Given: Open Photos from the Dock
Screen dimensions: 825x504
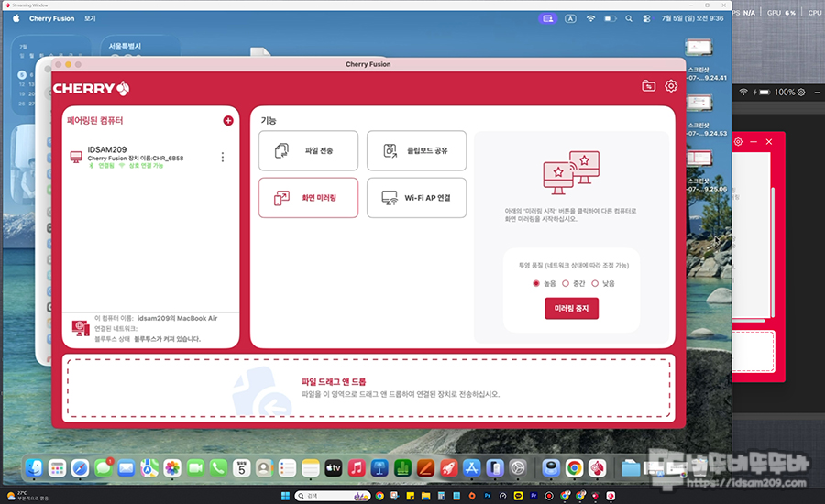Looking at the screenshot, I should tap(172, 467).
